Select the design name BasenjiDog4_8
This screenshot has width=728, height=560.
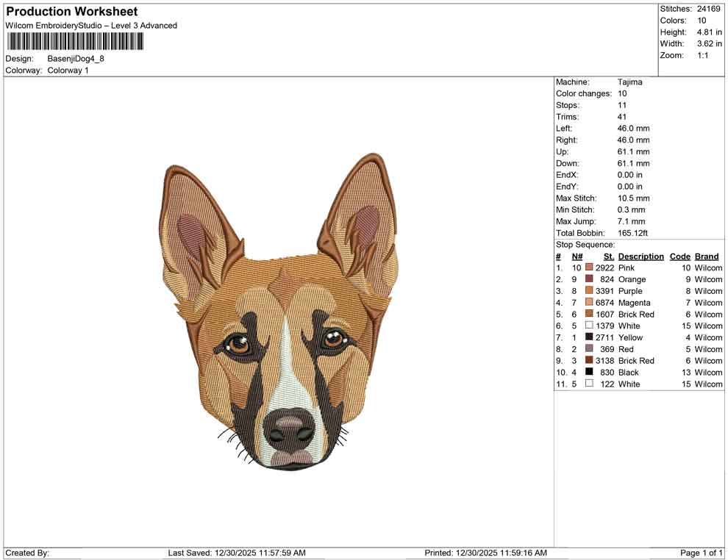click(77, 59)
